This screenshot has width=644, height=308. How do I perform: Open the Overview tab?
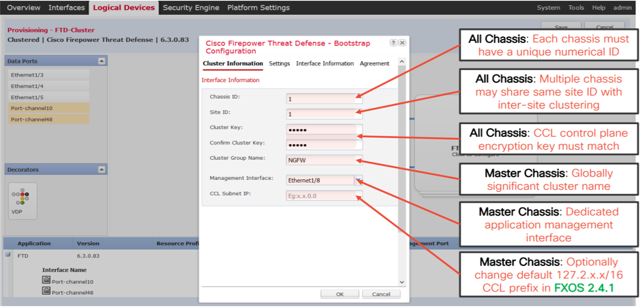point(24,8)
